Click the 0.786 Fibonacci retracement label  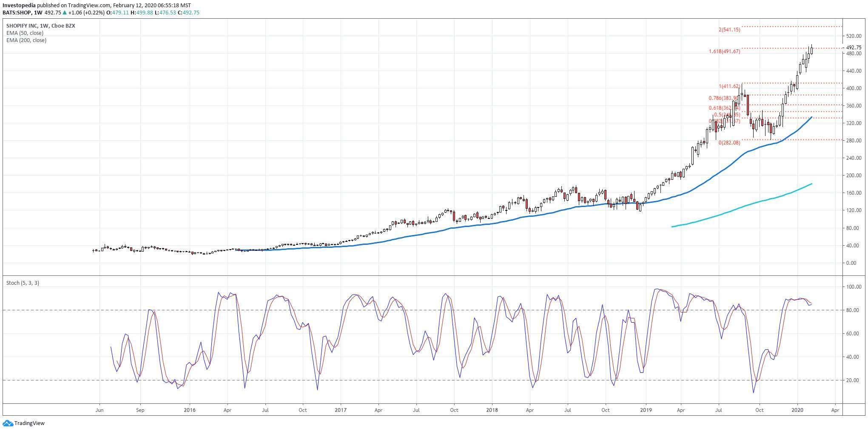[725, 98]
